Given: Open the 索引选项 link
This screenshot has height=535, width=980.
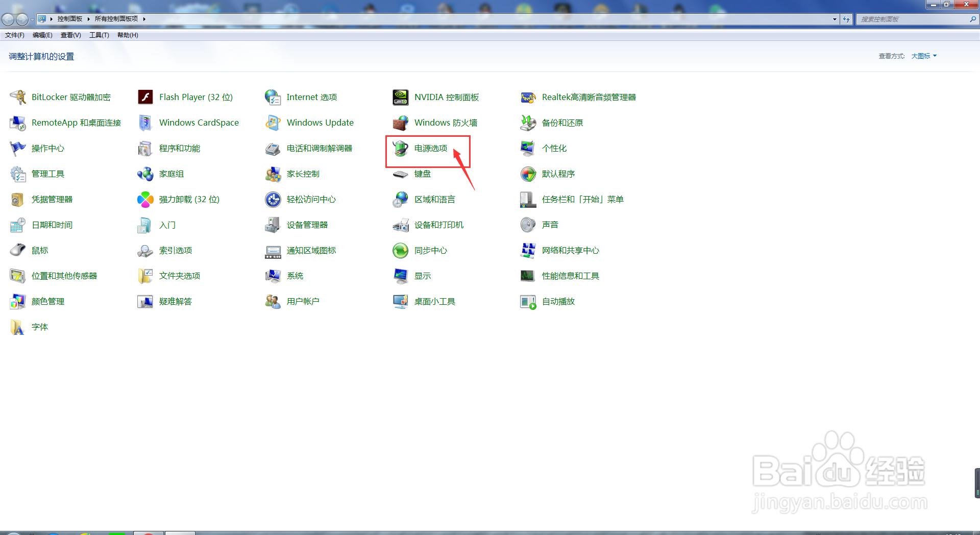Looking at the screenshot, I should [x=176, y=250].
